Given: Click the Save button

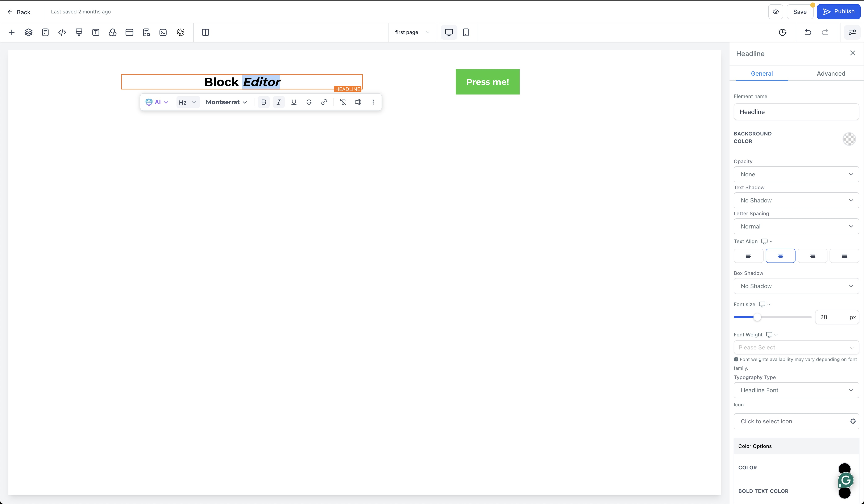Looking at the screenshot, I should 799,12.
